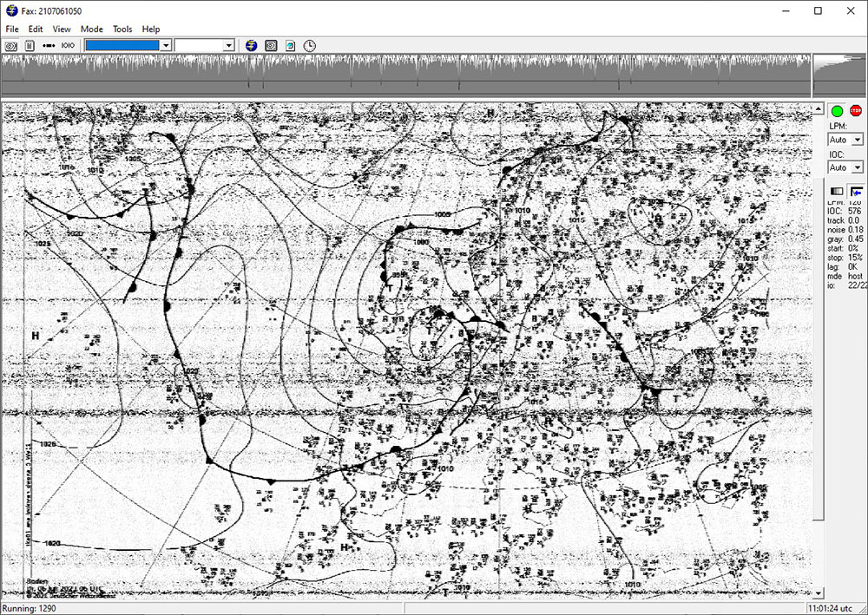Open the LPM Auto dropdown

point(858,140)
